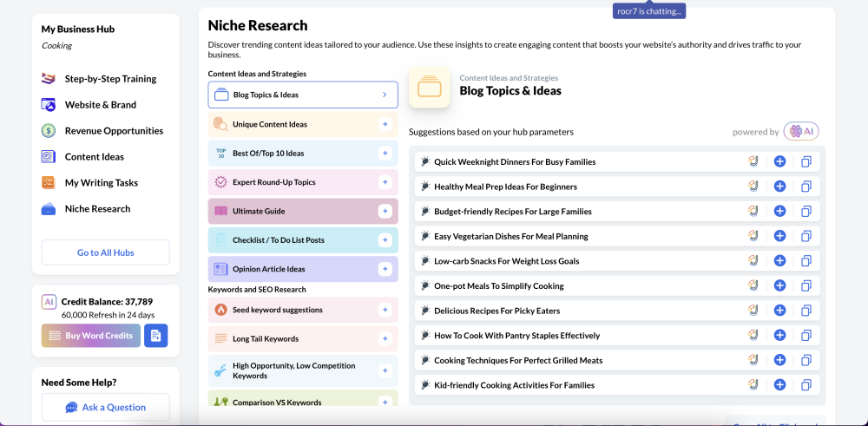Click the AI icon beside Credit Balance
The height and width of the screenshot is (426, 868).
49,302
